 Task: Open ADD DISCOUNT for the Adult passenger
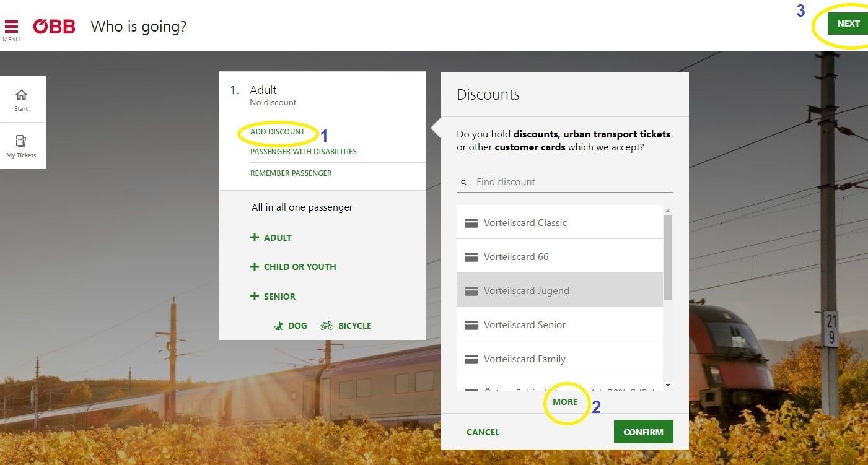point(279,131)
